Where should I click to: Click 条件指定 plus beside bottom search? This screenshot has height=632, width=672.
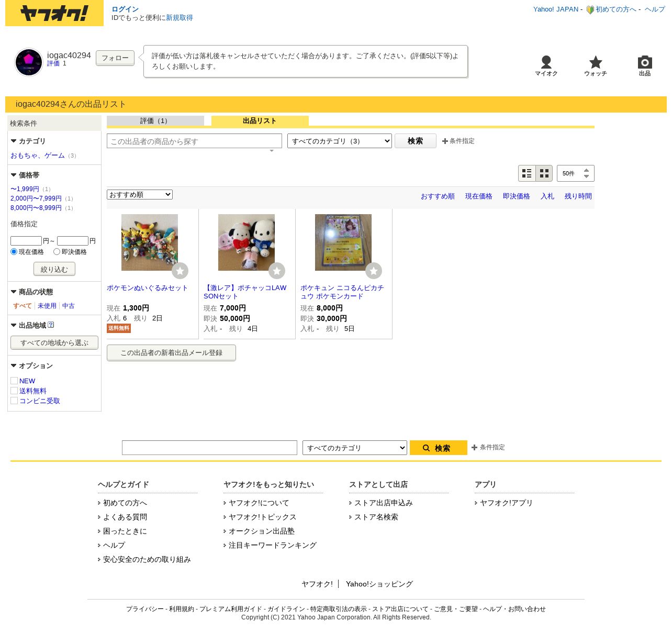click(474, 447)
